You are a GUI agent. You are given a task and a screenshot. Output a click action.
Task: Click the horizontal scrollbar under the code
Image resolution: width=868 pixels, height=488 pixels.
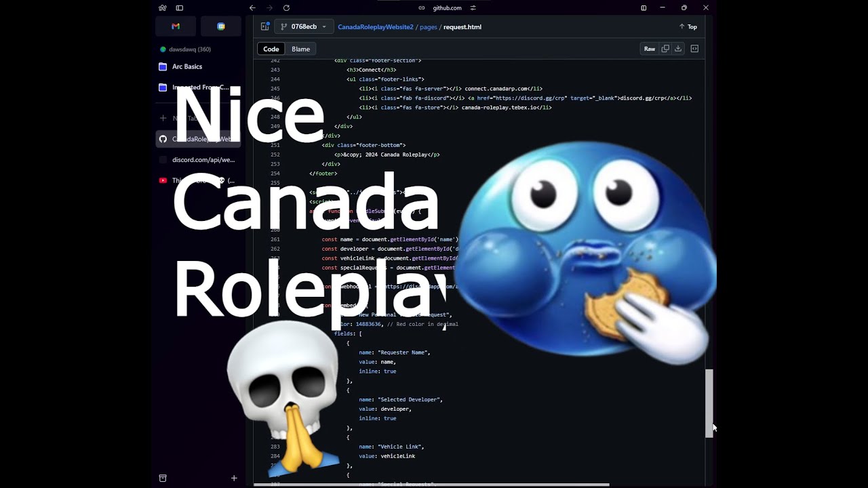point(431,485)
